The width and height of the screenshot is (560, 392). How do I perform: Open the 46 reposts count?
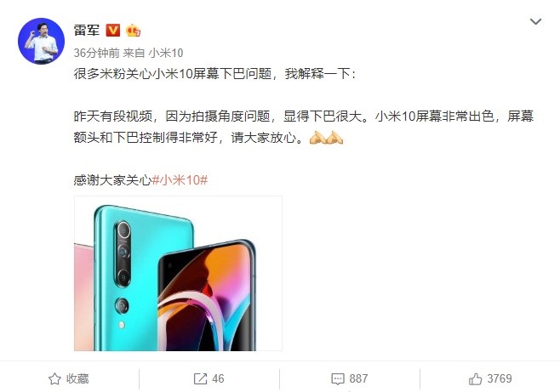(x=218, y=378)
